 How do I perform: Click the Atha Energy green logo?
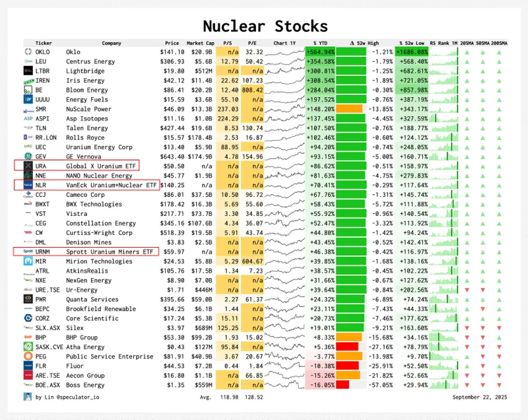point(28,347)
